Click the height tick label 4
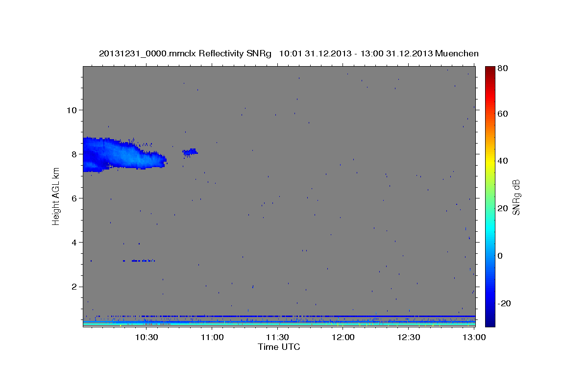This screenshot has width=588, height=392. pos(73,242)
